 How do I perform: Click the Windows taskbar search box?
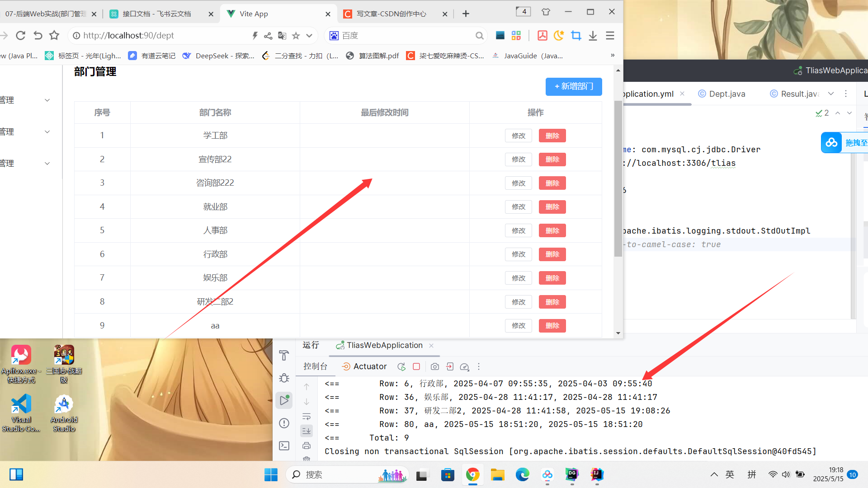[x=335, y=474]
